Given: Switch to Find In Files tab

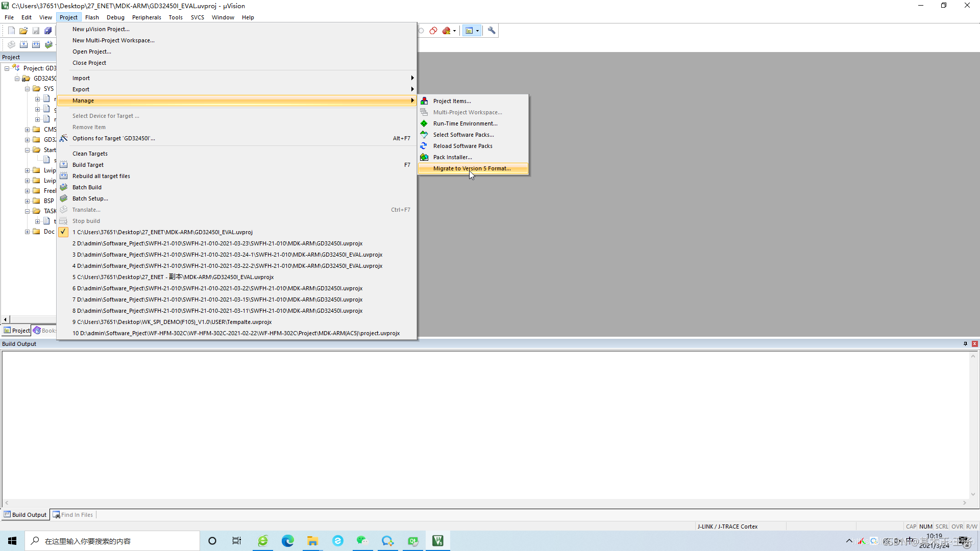Looking at the screenshot, I should pyautogui.click(x=73, y=515).
